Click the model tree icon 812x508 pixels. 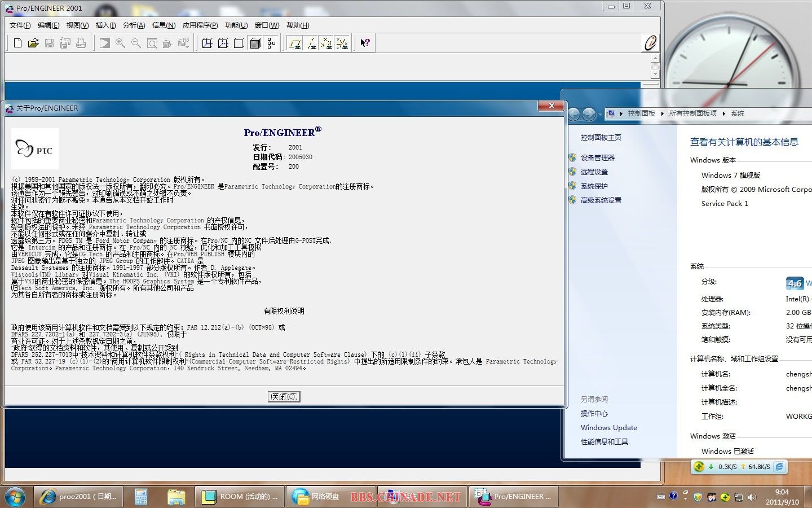272,43
